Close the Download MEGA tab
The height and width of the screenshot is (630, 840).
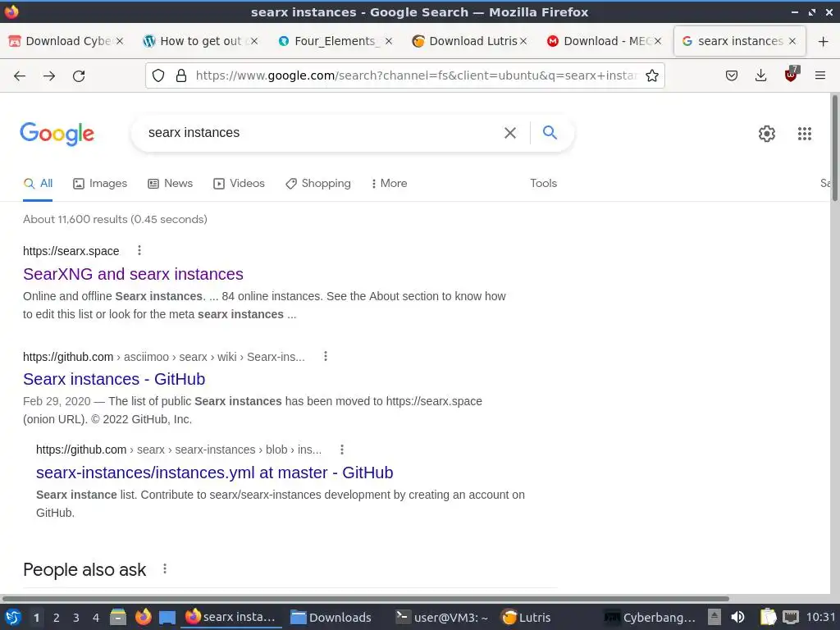(658, 41)
